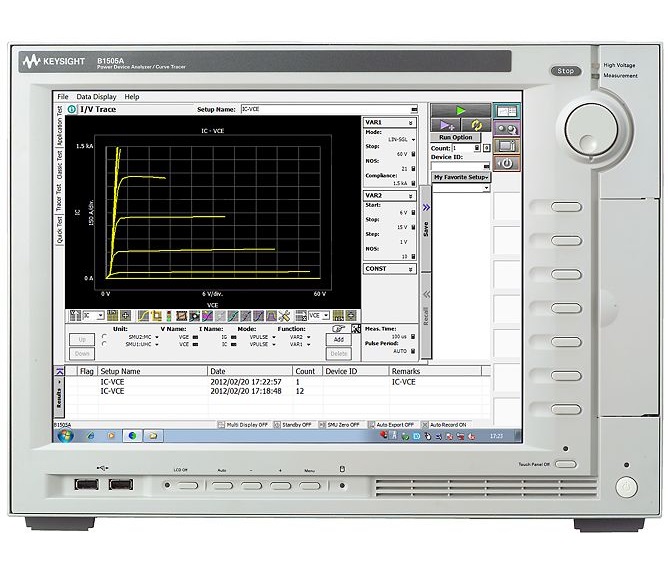Viewport: 668px width, 573px height.
Task: Switch to Tracer Test tab
Action: click(x=59, y=198)
